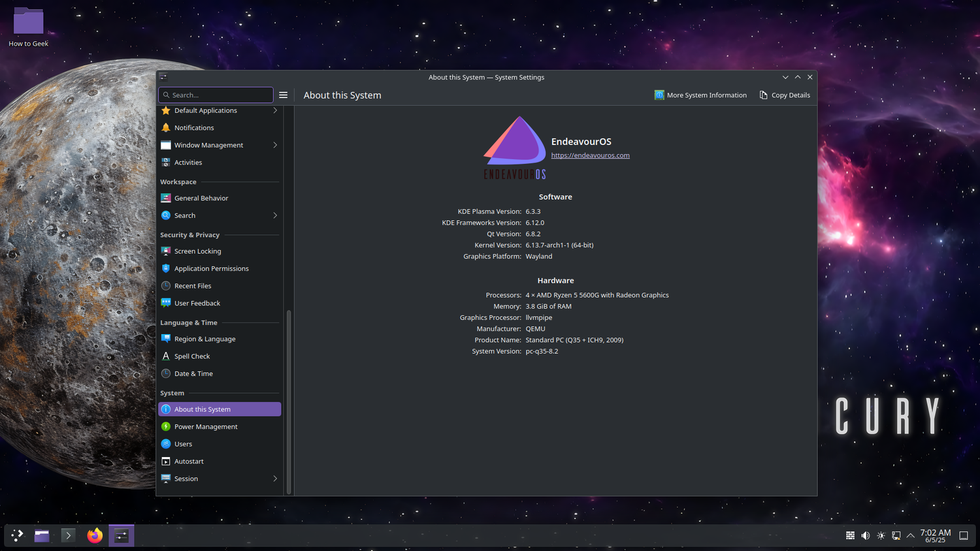Click the window menu icon in title bar
The image size is (980, 551).
(163, 77)
